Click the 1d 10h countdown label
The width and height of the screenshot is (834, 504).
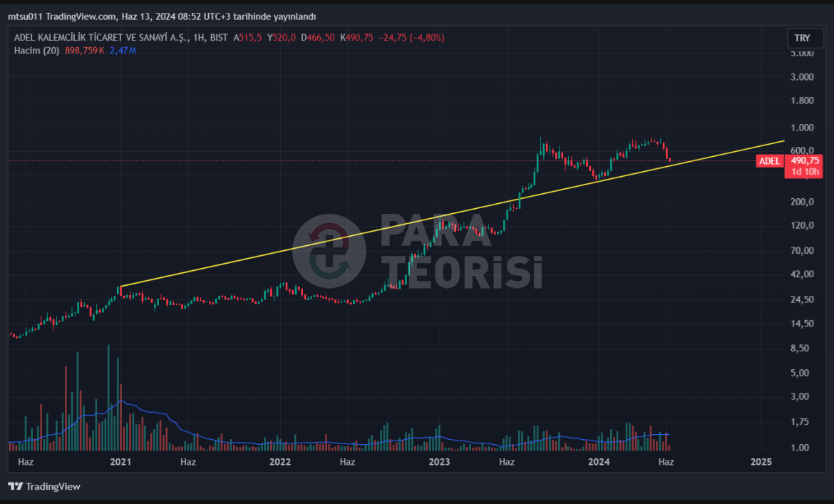804,172
